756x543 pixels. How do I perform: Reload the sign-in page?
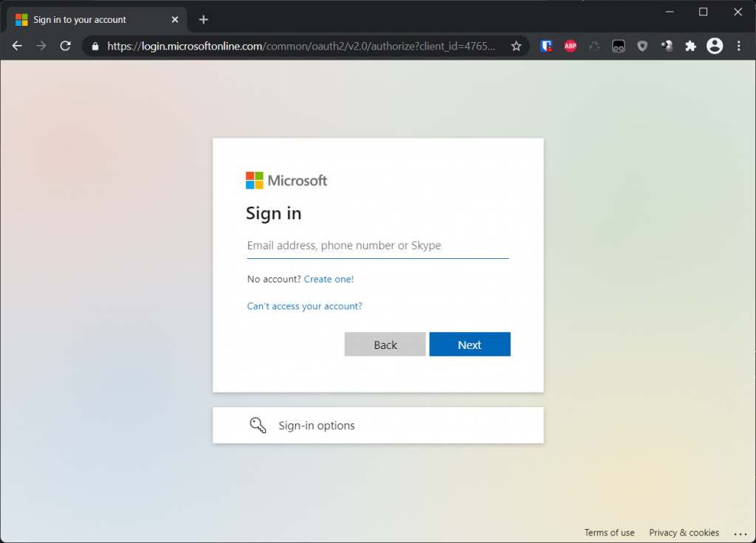click(x=66, y=46)
